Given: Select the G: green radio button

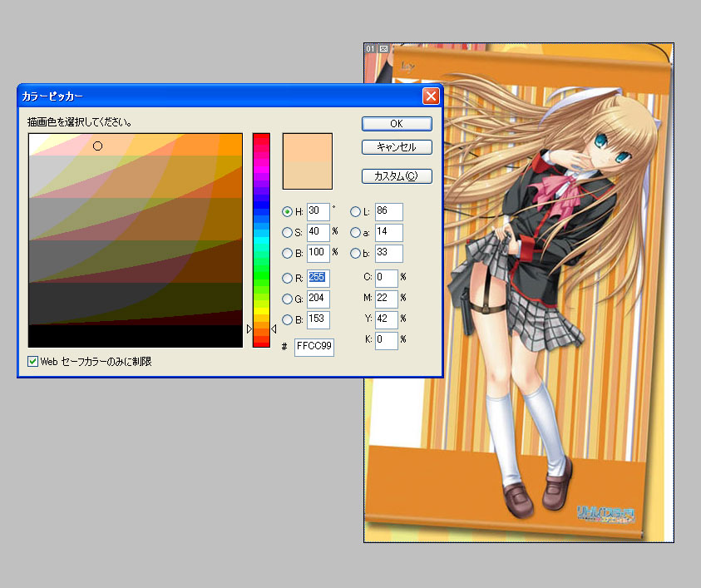Looking at the screenshot, I should 287,299.
